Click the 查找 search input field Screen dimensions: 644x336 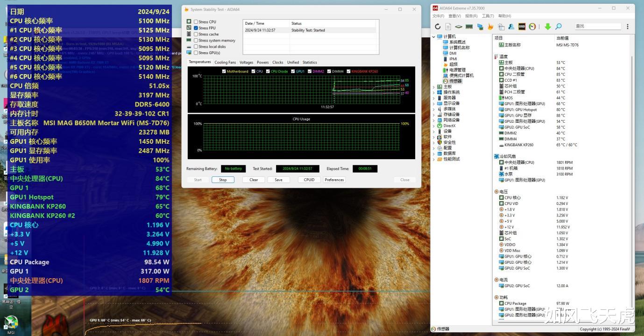coord(598,26)
